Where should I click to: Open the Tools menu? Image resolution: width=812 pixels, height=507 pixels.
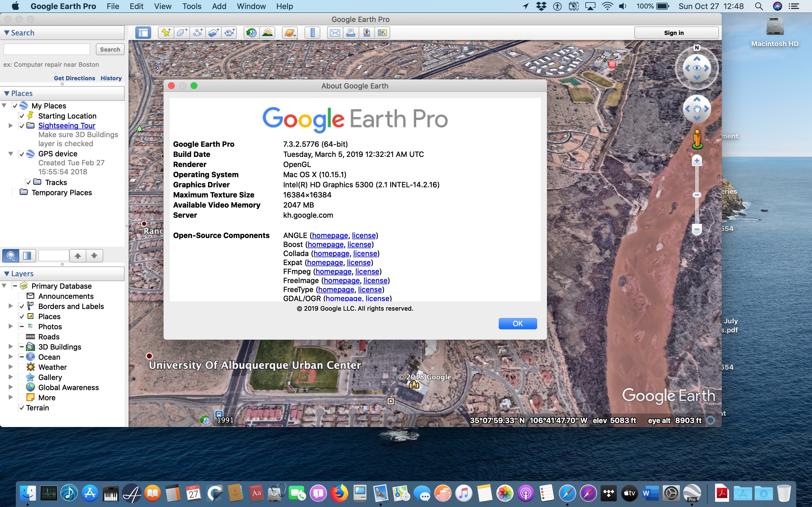coord(192,6)
